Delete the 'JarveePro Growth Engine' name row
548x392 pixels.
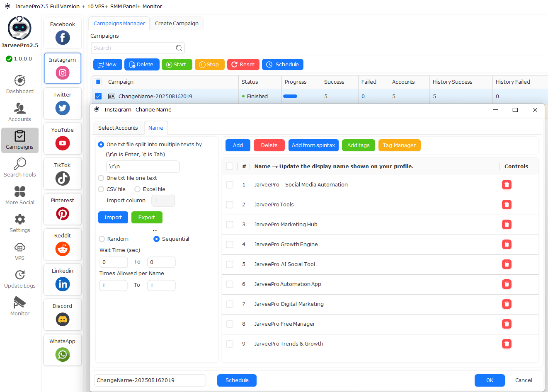point(507,244)
